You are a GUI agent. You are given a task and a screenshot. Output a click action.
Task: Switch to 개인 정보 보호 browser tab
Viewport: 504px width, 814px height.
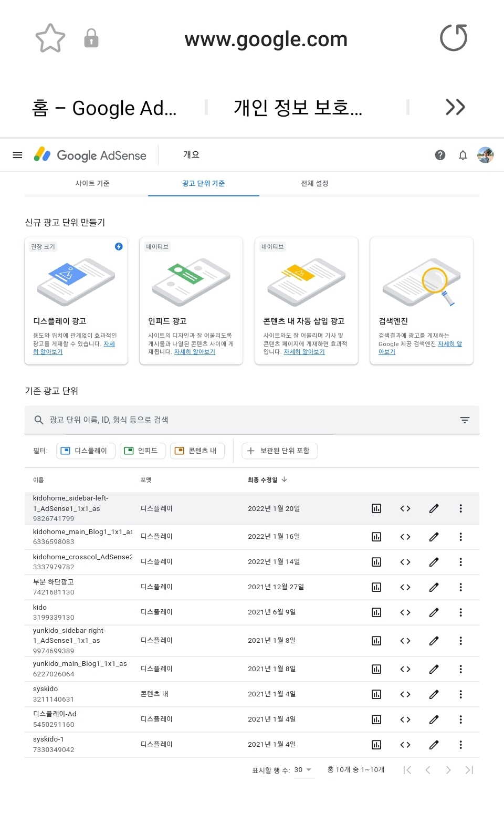pyautogui.click(x=298, y=108)
